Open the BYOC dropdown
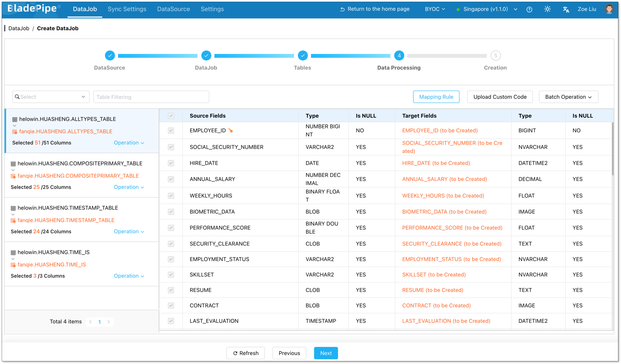Image resolution: width=621 pixels, height=364 pixels. pos(435,9)
